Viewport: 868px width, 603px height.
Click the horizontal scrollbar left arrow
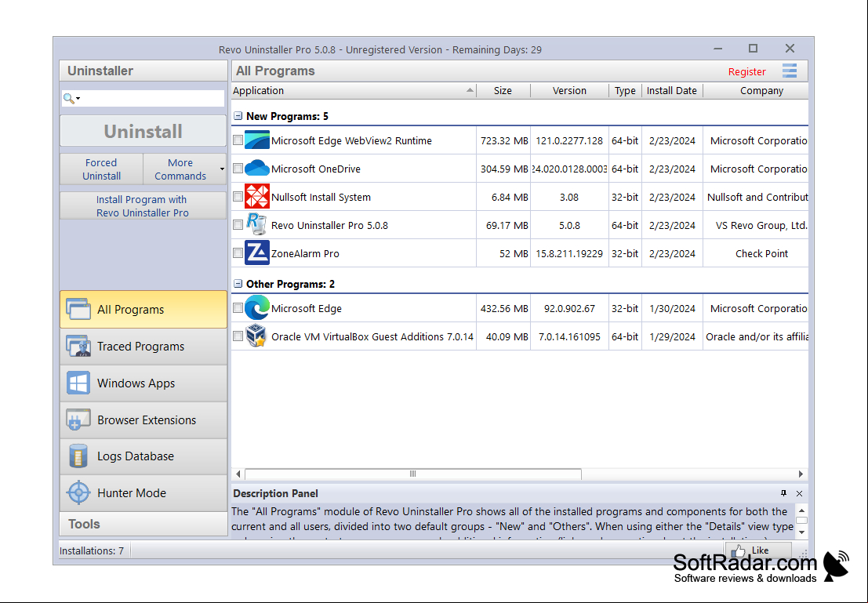pyautogui.click(x=238, y=474)
